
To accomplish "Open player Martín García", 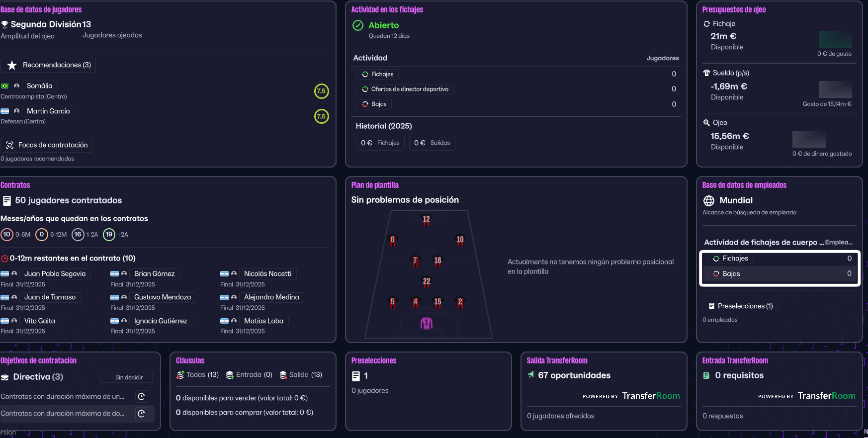I will click(48, 111).
